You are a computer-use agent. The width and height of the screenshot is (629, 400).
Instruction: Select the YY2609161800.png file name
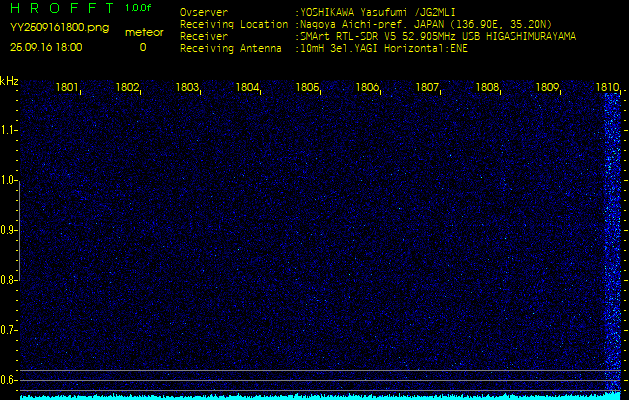click(52, 28)
